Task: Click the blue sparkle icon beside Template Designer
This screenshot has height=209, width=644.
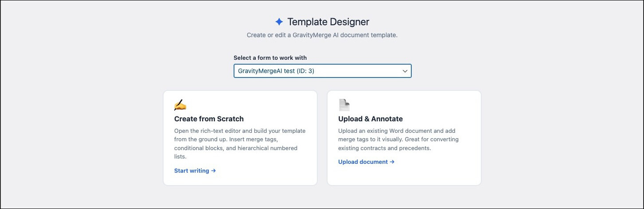Action: [279, 22]
